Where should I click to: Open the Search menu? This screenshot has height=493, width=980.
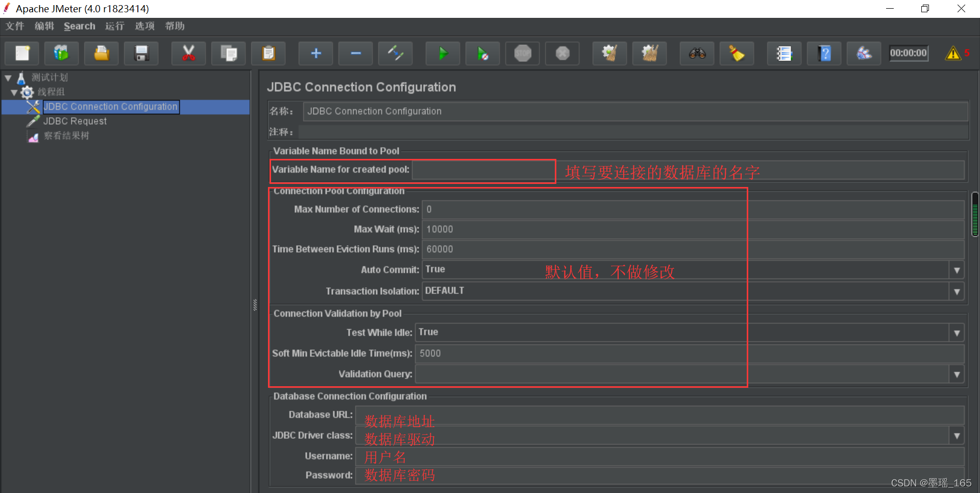(x=80, y=26)
